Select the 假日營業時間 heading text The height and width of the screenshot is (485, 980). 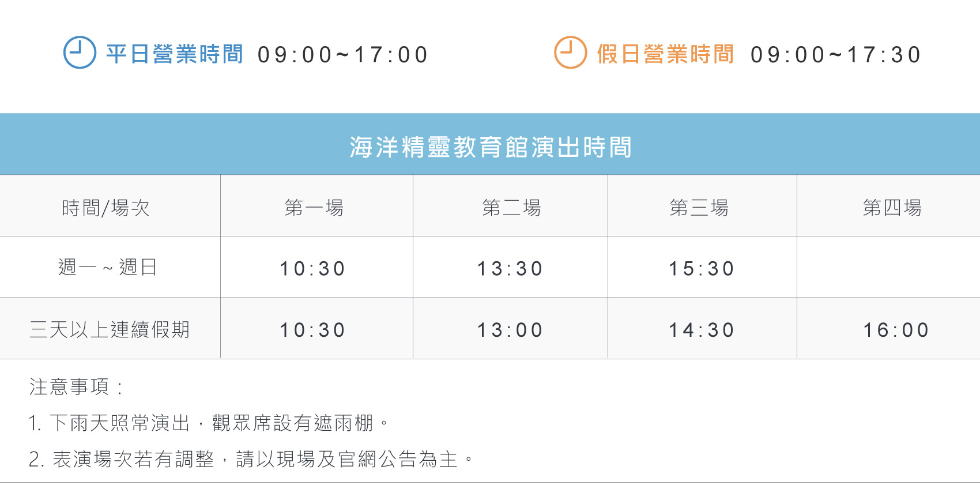point(665,54)
